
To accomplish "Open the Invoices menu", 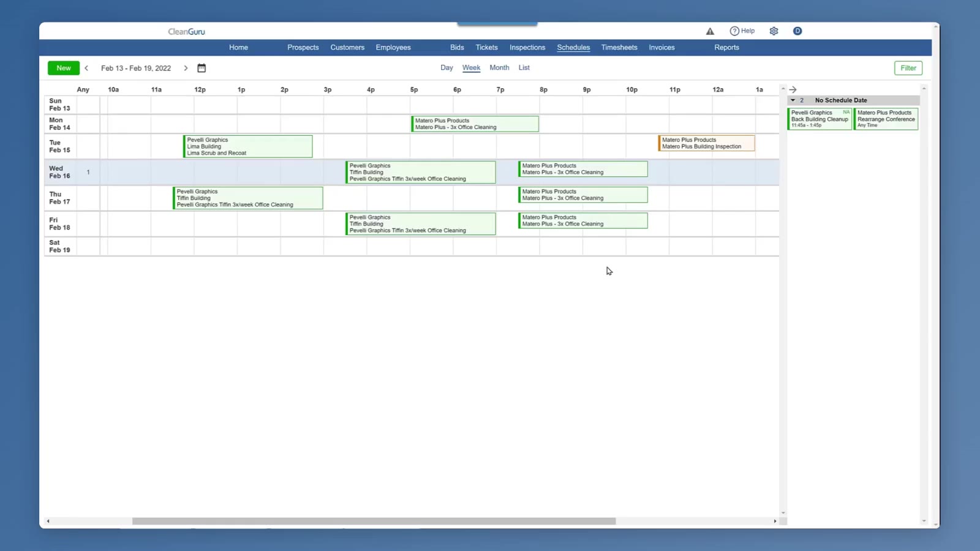I will click(x=661, y=48).
